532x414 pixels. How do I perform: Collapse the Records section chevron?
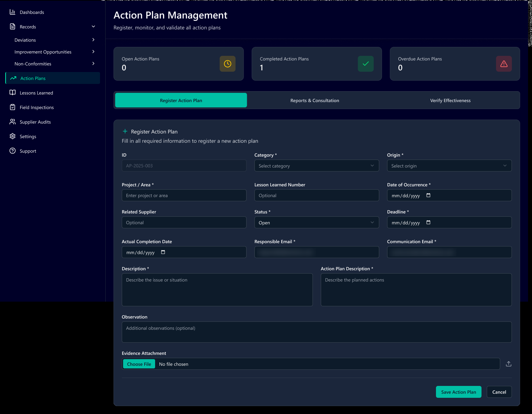pyautogui.click(x=93, y=26)
